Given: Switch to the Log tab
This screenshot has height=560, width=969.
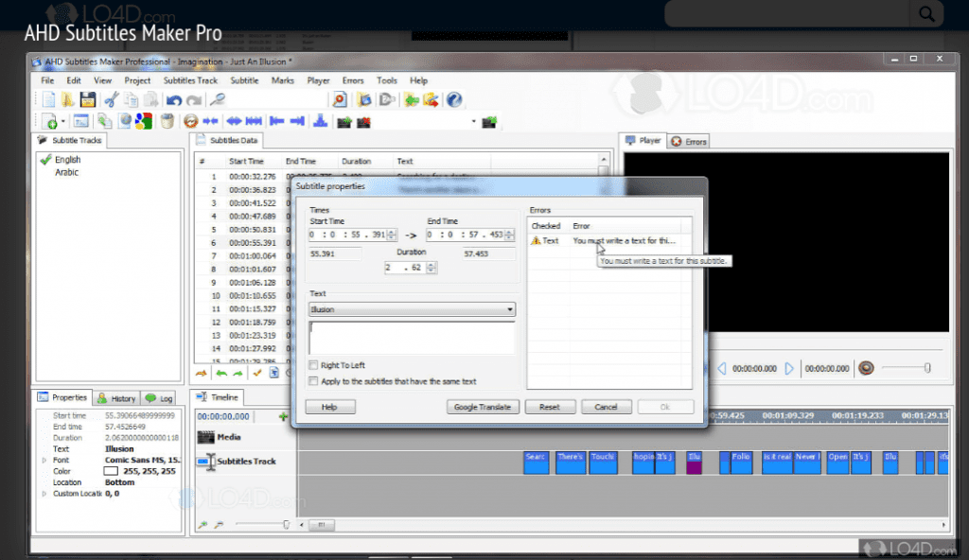Looking at the screenshot, I should [159, 398].
